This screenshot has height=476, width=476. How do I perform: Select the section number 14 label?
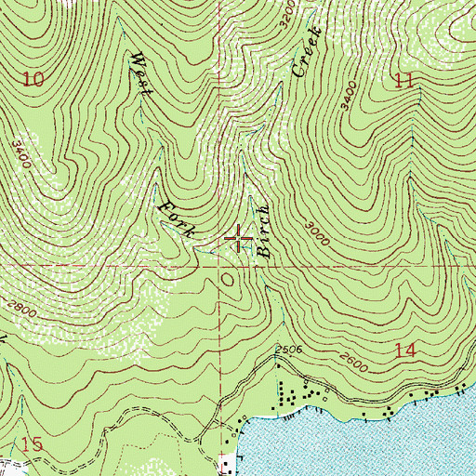(405, 350)
